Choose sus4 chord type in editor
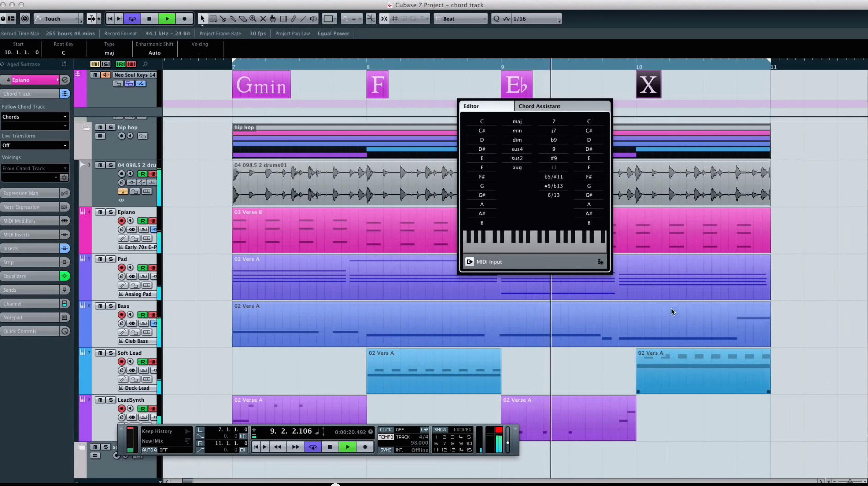 click(517, 149)
